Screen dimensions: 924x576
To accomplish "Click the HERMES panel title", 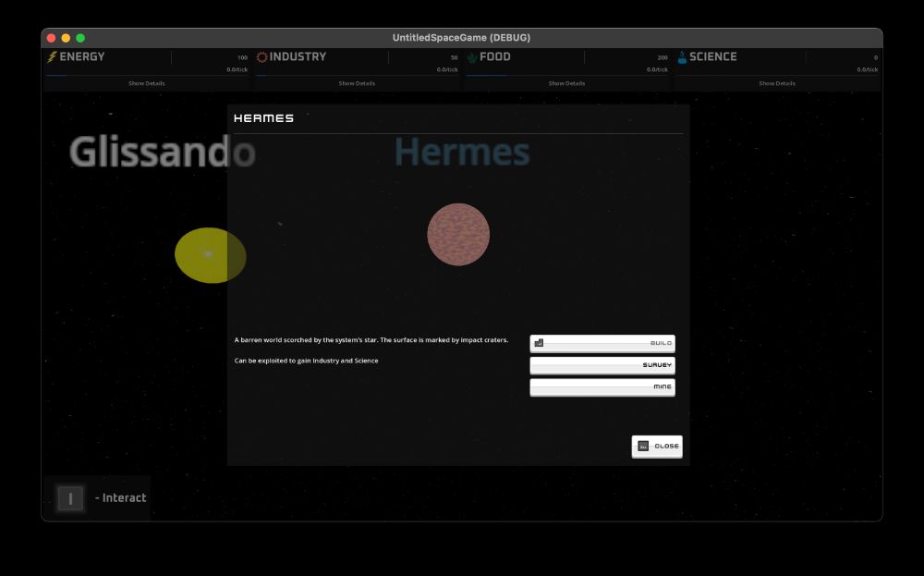I will (263, 118).
